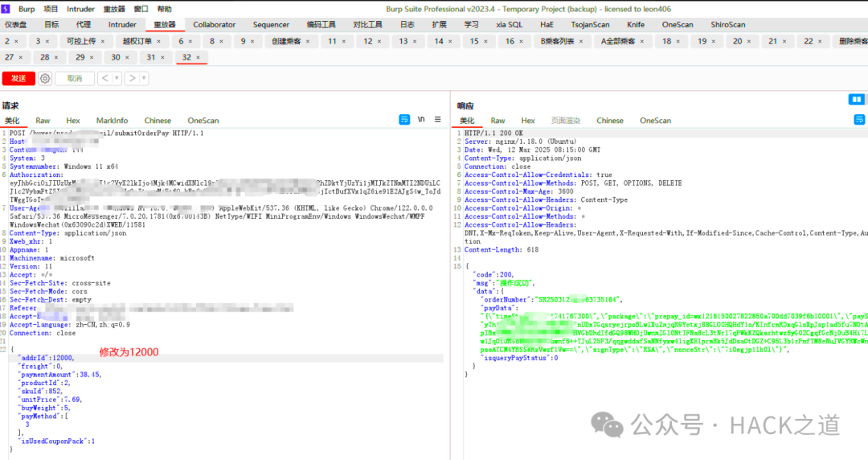Open the 编码工具 tab
868x460 pixels.
coord(321,25)
